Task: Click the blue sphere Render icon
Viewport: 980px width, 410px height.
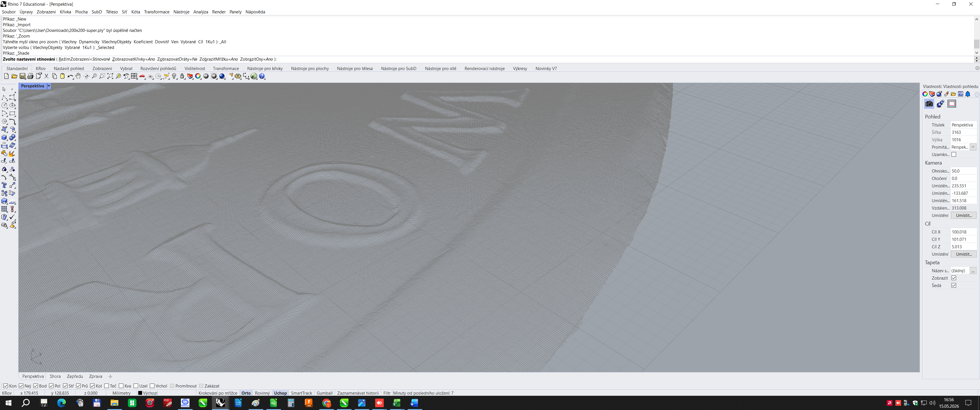Action: [222, 76]
